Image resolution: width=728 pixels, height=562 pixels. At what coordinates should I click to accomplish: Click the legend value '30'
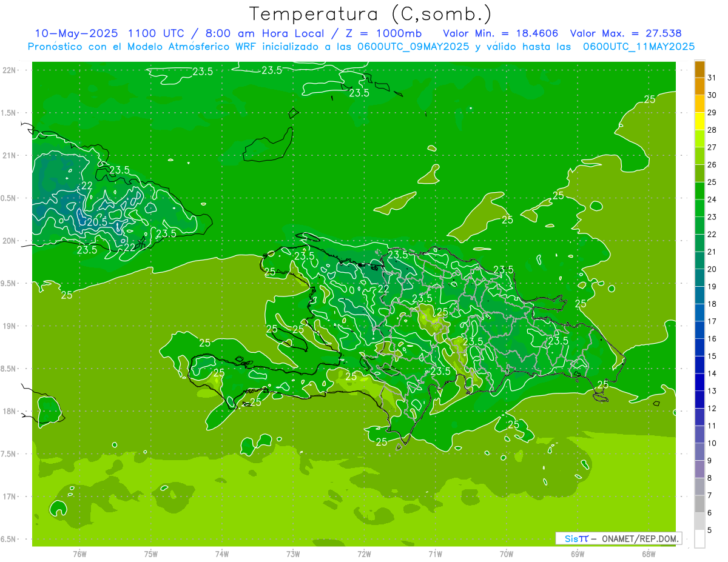[x=712, y=95]
